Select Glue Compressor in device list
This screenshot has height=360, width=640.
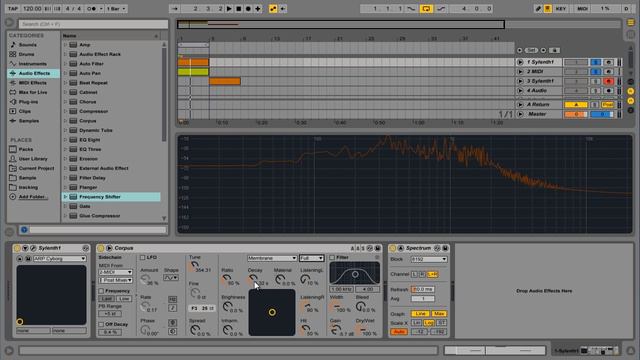pyautogui.click(x=100, y=216)
